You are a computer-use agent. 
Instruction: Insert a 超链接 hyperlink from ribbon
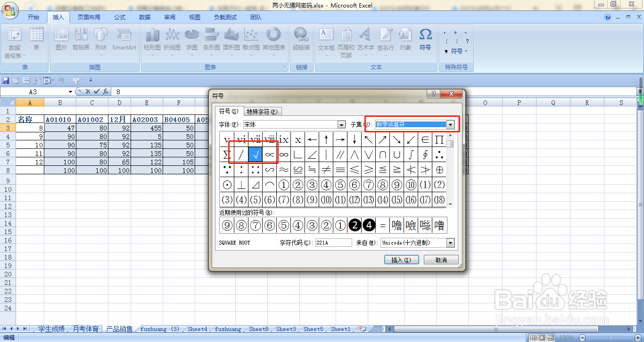[x=301, y=40]
